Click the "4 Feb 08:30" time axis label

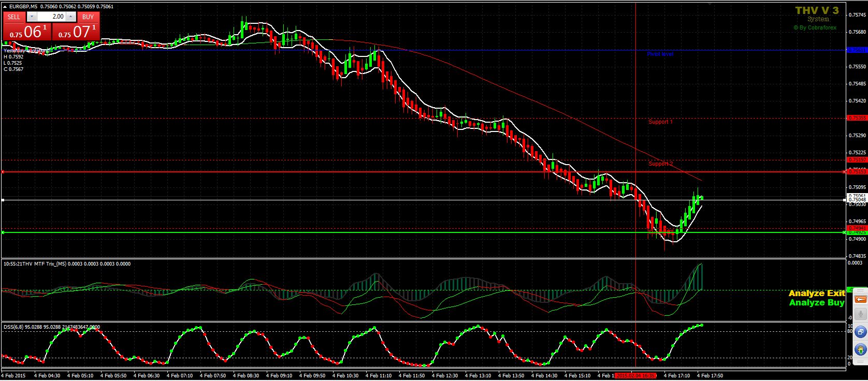point(246,376)
